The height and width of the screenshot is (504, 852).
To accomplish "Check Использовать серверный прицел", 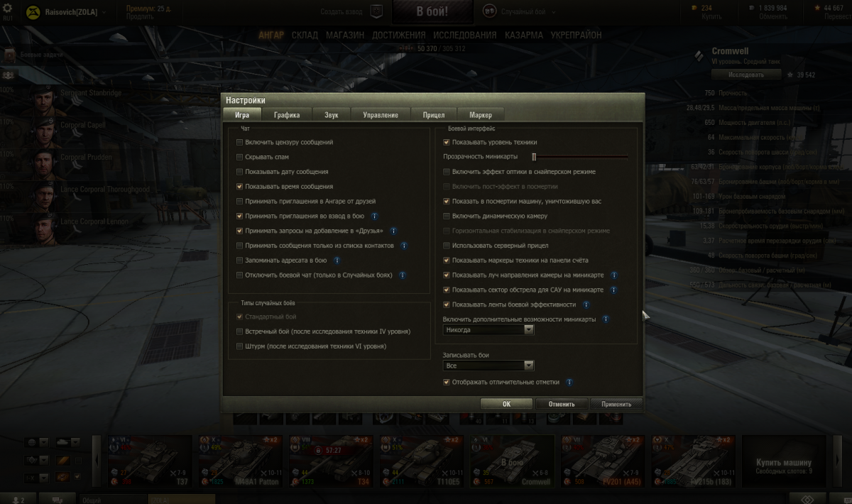I will 447,246.
